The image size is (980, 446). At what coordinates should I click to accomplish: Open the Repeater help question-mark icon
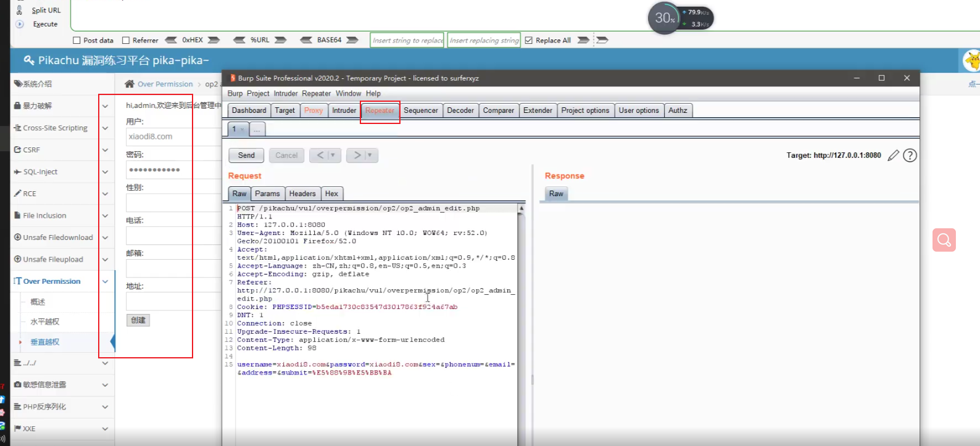[x=910, y=155]
